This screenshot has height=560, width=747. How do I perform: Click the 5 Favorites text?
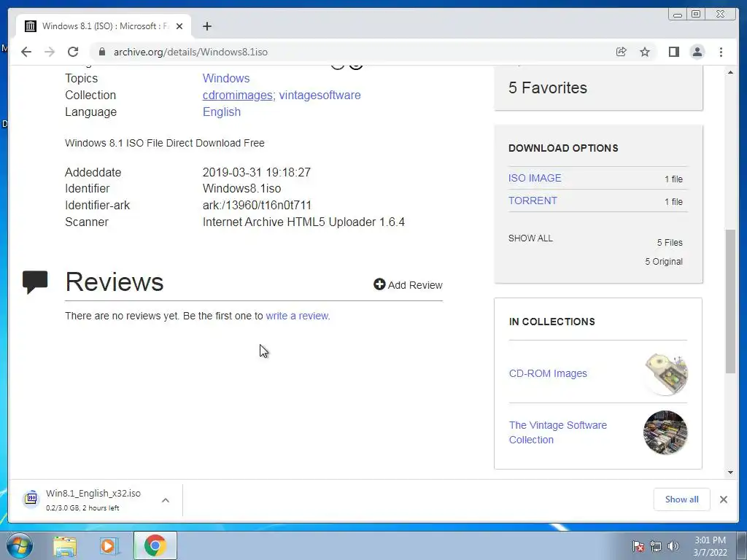point(548,87)
